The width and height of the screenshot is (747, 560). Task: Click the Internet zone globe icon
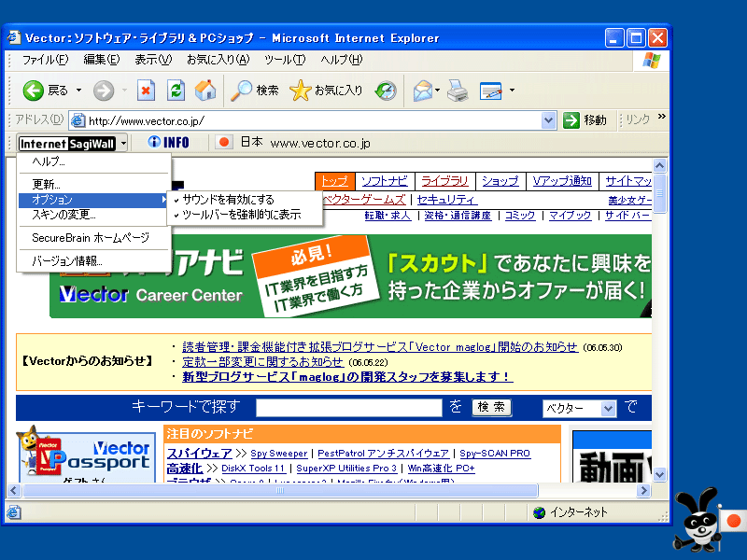[540, 512]
